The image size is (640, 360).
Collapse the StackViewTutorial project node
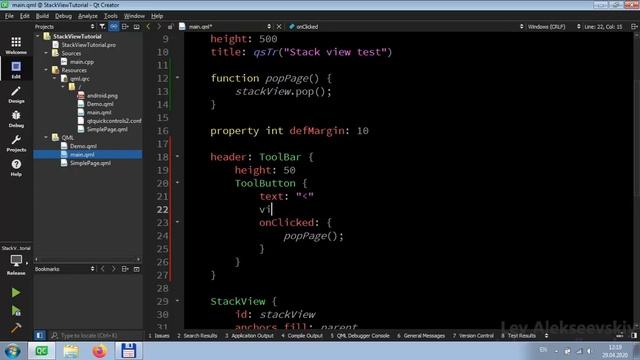(38, 36)
